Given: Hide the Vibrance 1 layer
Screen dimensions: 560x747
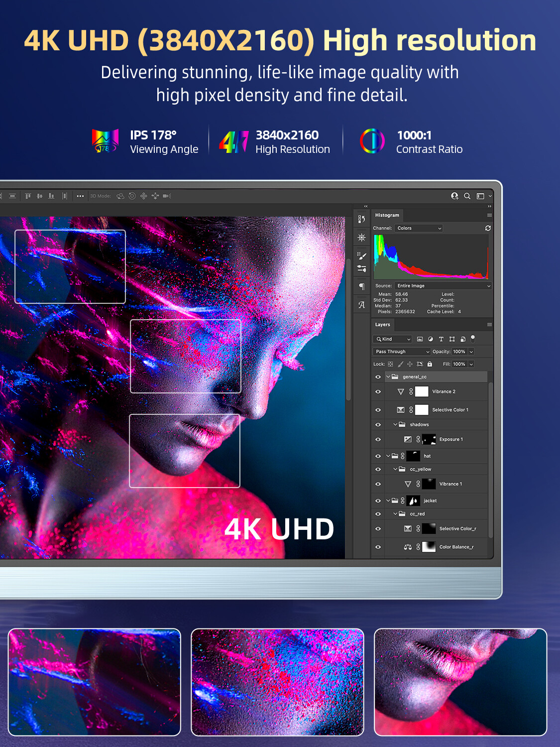Looking at the screenshot, I should (x=378, y=484).
